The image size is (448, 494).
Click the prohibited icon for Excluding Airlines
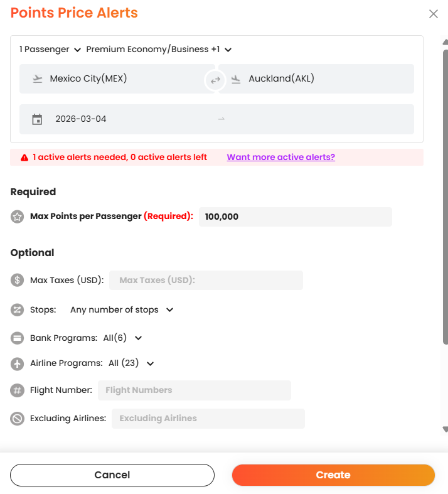[18, 419]
